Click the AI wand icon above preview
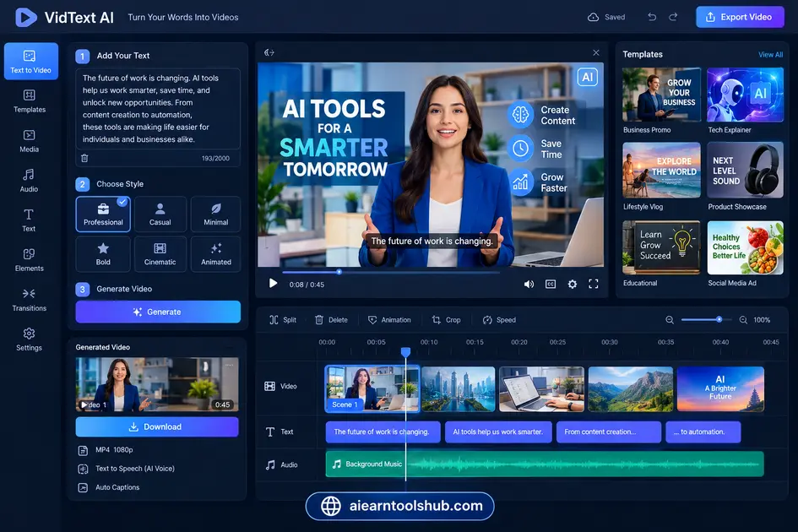Image resolution: width=798 pixels, height=532 pixels. (269, 52)
